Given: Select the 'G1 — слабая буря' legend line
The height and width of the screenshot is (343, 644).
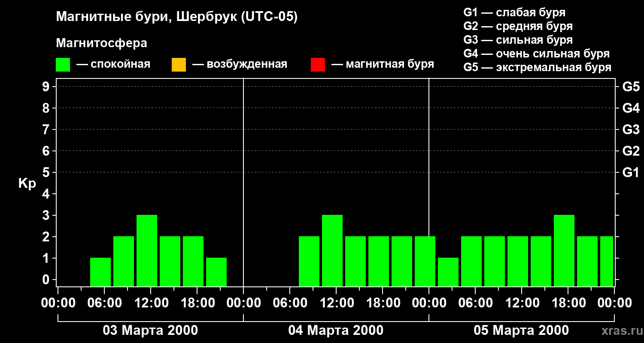Looking at the screenshot, I should [x=514, y=12].
